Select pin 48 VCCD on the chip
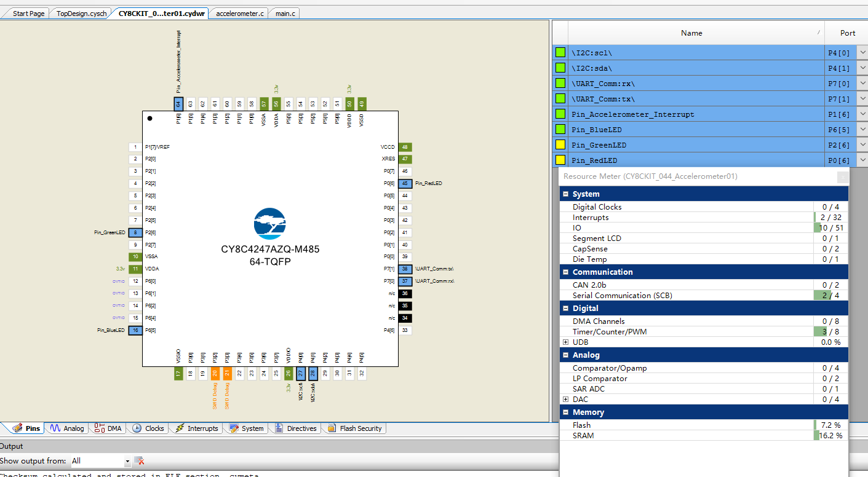The height and width of the screenshot is (477, 868). coord(405,147)
